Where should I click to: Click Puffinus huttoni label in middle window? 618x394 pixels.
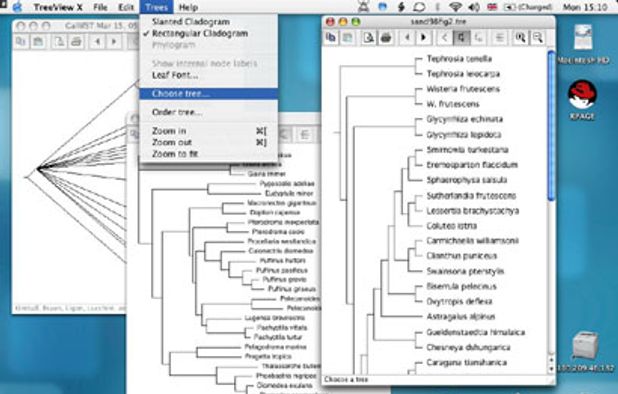[283, 260]
